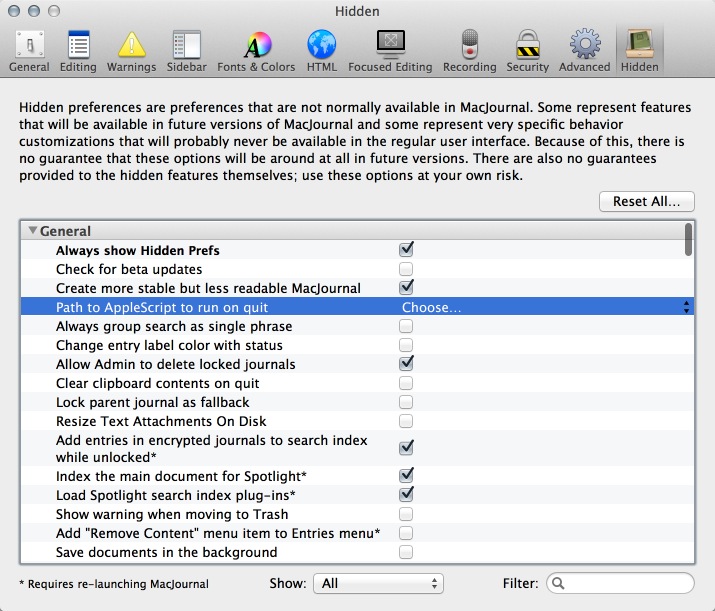Uncheck Add entries in encrypted journals to search index
The width and height of the screenshot is (715, 611).
pos(406,448)
